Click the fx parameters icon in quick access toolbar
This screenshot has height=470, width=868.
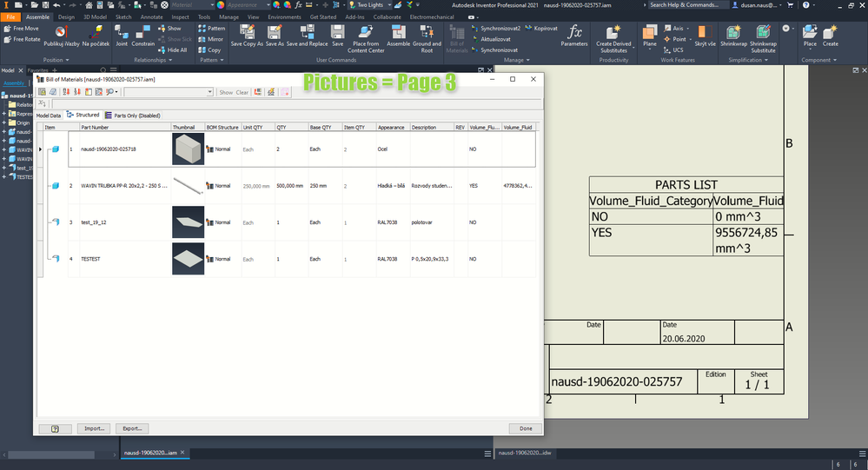[298, 5]
